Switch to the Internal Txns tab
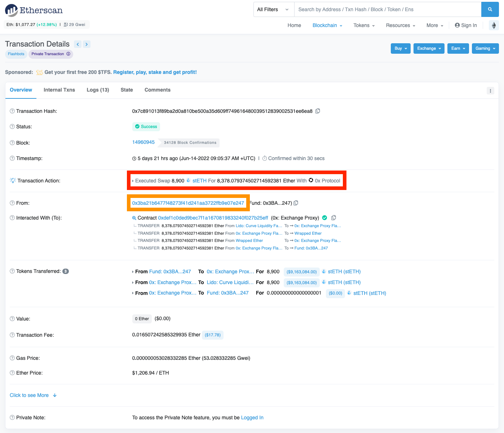Screen dimensions: 504x433 click(59, 90)
